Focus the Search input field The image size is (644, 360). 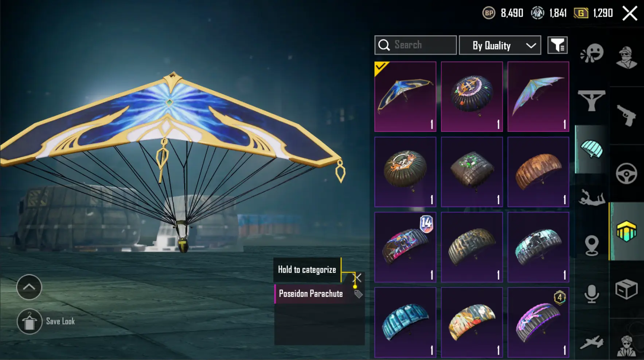click(x=415, y=45)
